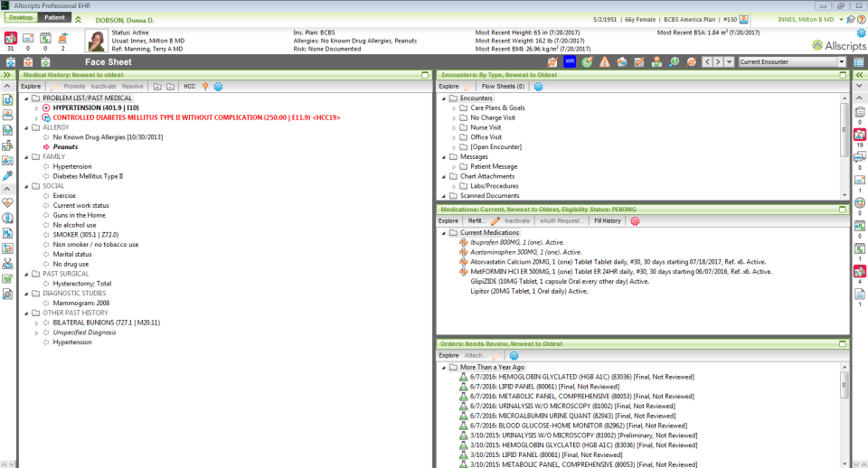Click Explore in Orders toolbar
The width and height of the screenshot is (868, 468).
click(449, 355)
